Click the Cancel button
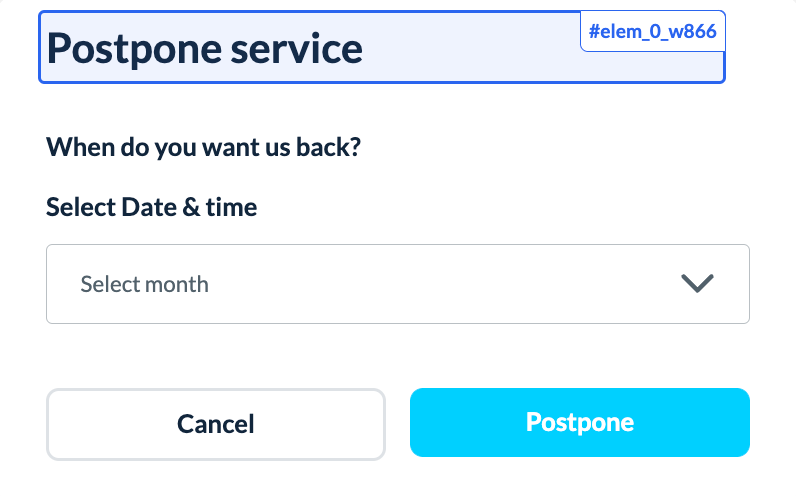This screenshot has width=796, height=496. pos(216,423)
